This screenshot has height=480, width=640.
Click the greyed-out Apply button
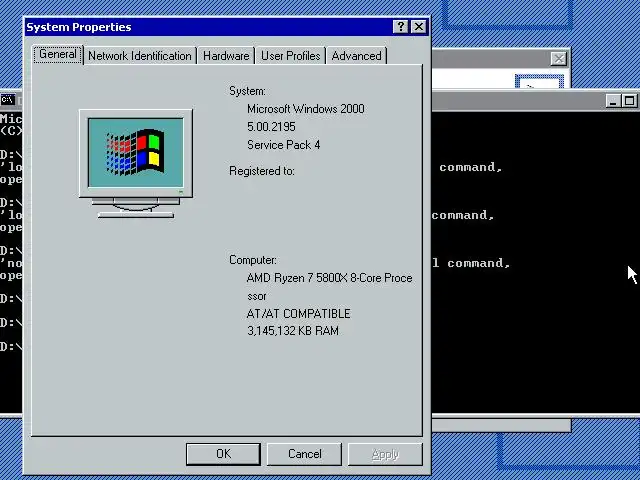pos(385,454)
